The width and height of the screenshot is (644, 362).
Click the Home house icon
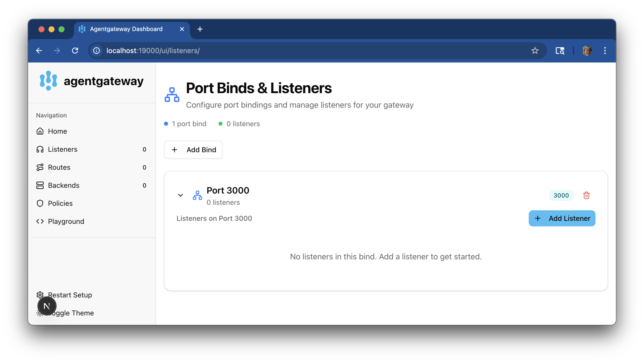[x=40, y=131]
